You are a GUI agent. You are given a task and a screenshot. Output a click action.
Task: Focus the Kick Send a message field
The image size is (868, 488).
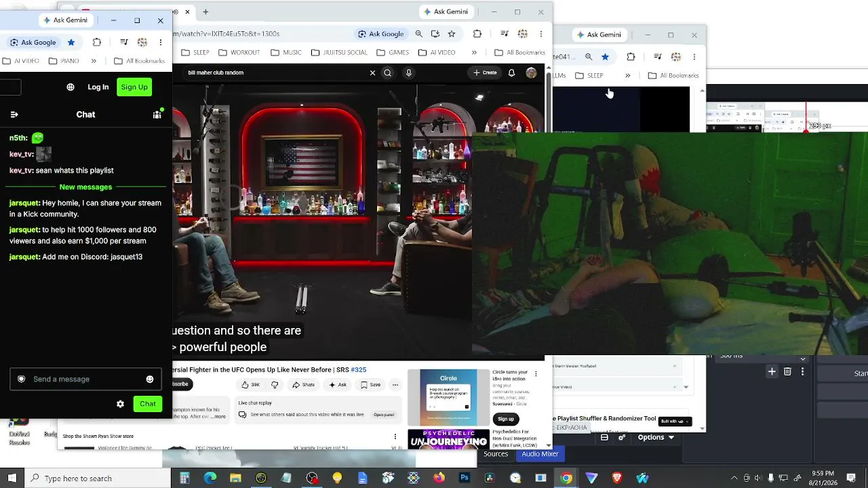pyautogui.click(x=85, y=379)
